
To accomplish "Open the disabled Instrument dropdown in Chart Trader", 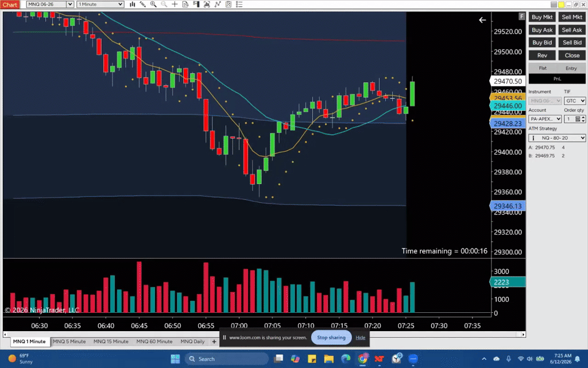I will click(x=545, y=101).
